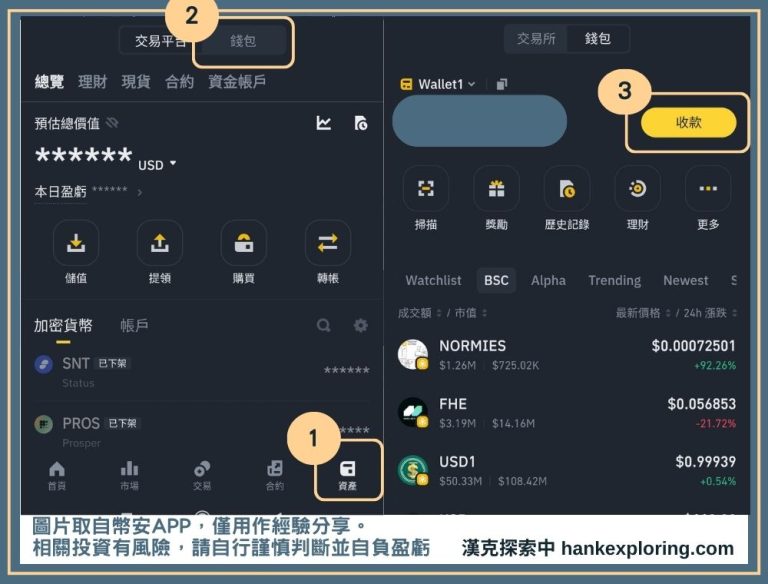
Task: Open the 獎勵 rewards gift icon
Action: (x=496, y=189)
